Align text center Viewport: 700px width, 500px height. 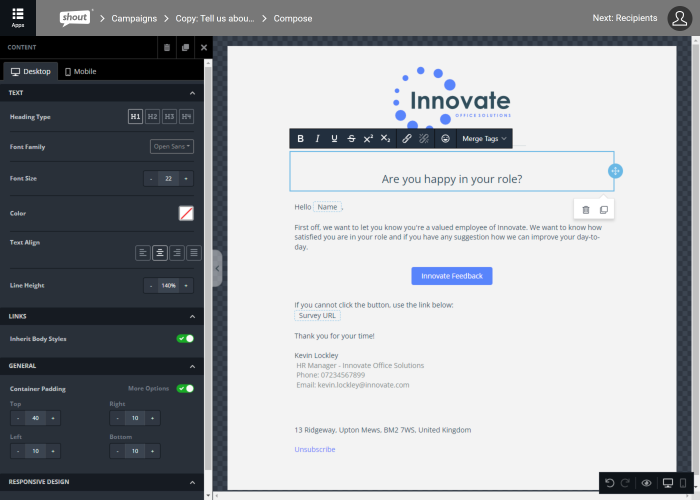tap(160, 253)
